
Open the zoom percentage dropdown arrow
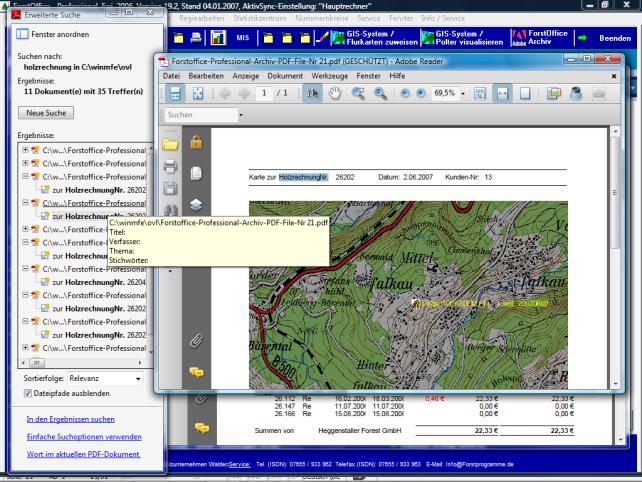pos(463,94)
